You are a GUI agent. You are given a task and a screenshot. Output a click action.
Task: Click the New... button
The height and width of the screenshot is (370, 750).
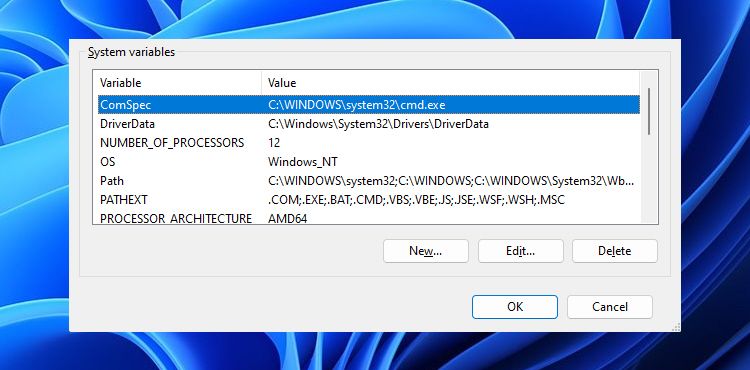pyautogui.click(x=425, y=251)
